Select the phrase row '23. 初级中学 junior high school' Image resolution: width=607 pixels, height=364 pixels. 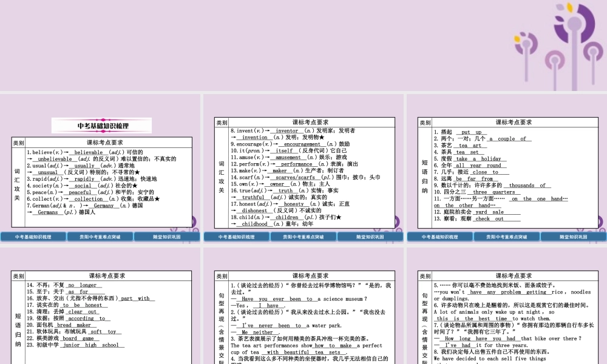pyautogui.click(x=75, y=345)
